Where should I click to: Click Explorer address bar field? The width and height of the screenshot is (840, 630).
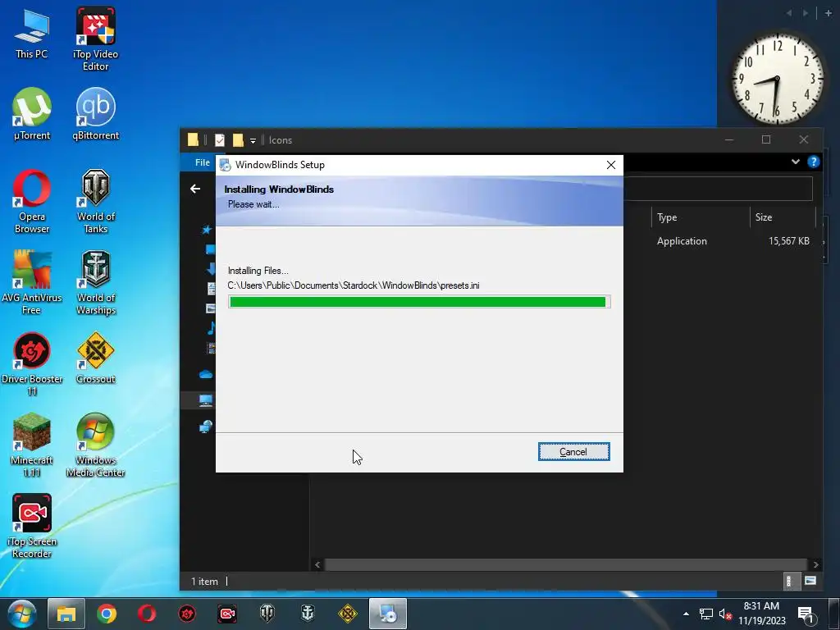click(718, 189)
